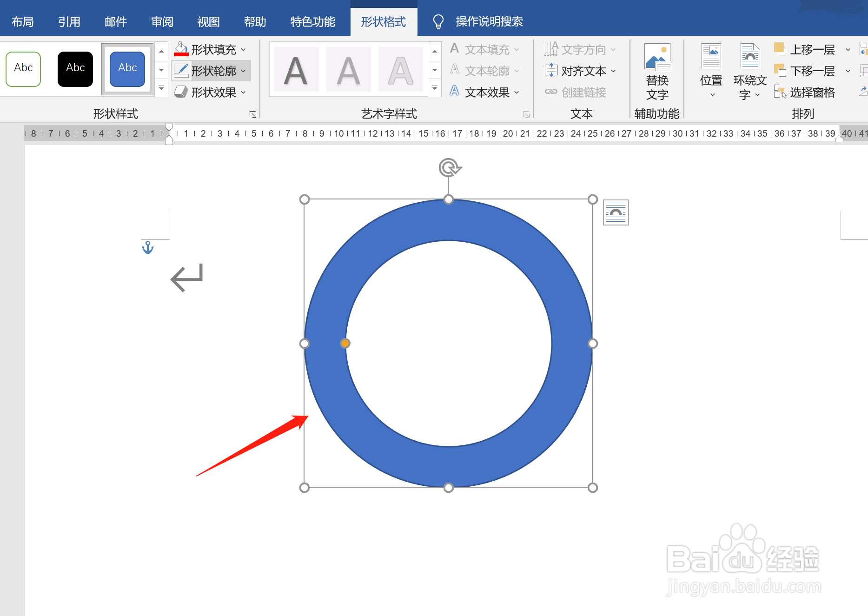Open the 形状轮廓 dropdown arrow
The width and height of the screenshot is (868, 616).
[243, 71]
